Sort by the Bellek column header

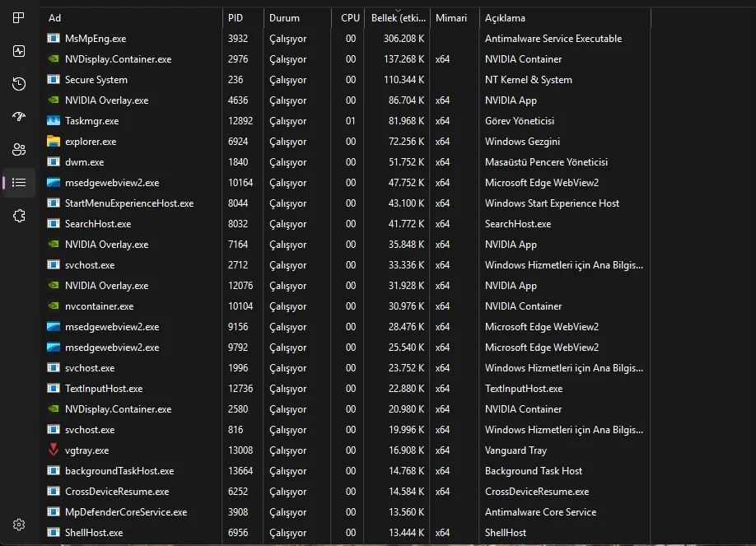(397, 18)
